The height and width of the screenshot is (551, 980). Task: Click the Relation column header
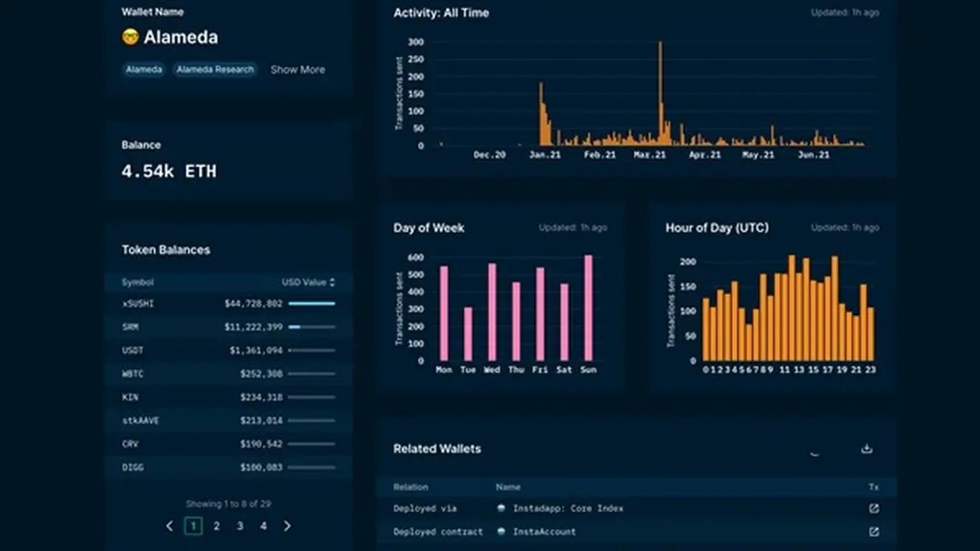pyautogui.click(x=411, y=487)
